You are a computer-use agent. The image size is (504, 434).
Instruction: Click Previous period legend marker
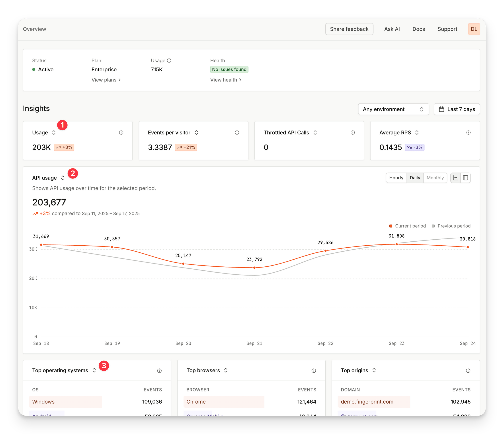click(x=433, y=226)
